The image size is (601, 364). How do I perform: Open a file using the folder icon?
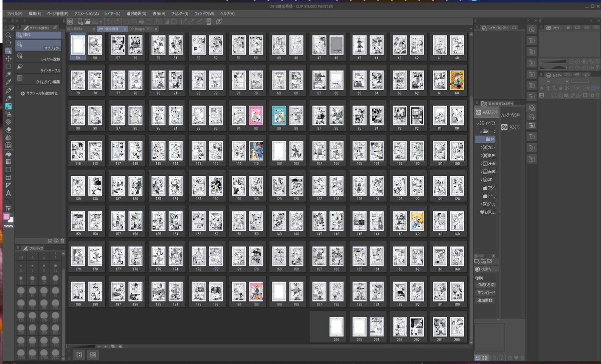[87, 22]
